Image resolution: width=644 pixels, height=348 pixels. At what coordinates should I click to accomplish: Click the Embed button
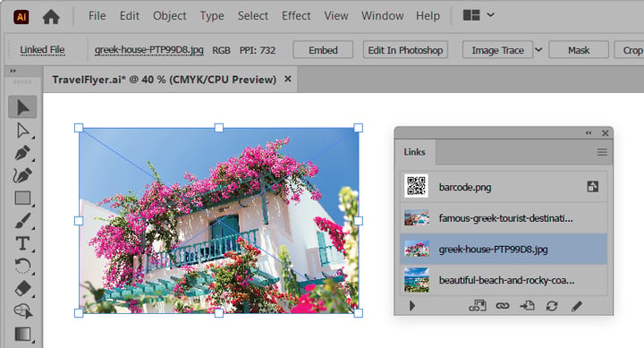point(323,50)
